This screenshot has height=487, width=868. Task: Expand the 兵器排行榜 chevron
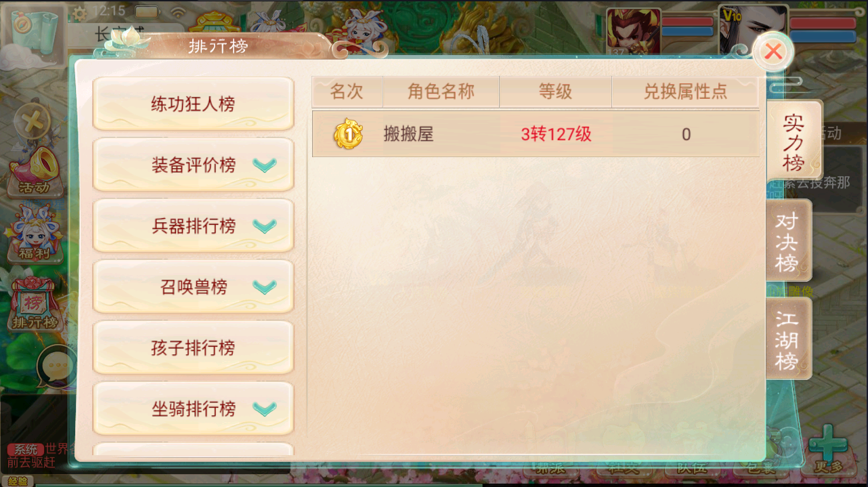[x=265, y=226]
